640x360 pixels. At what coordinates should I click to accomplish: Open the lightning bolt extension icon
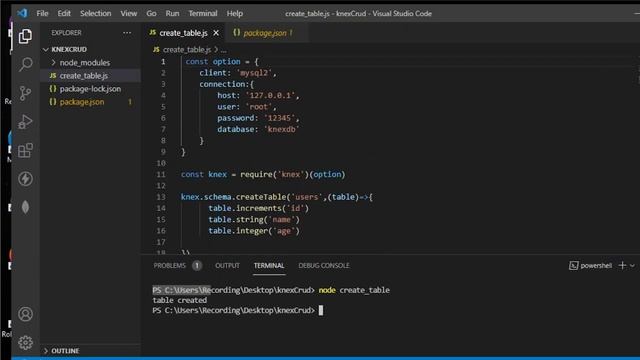[25, 179]
